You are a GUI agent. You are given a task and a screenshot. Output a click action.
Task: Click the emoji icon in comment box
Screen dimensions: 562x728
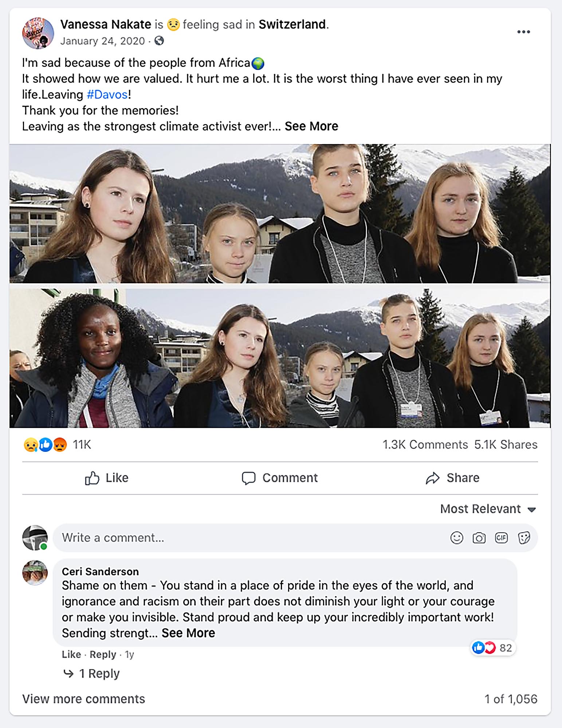(x=456, y=538)
